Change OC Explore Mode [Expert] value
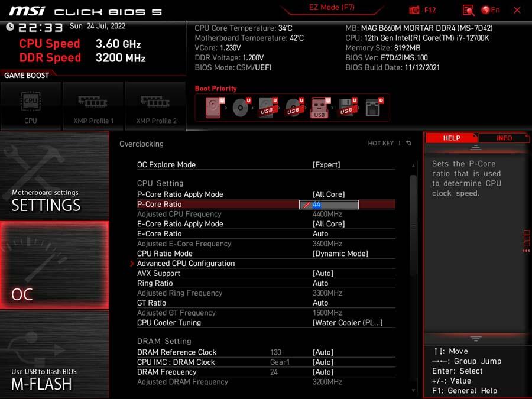 [x=326, y=164]
